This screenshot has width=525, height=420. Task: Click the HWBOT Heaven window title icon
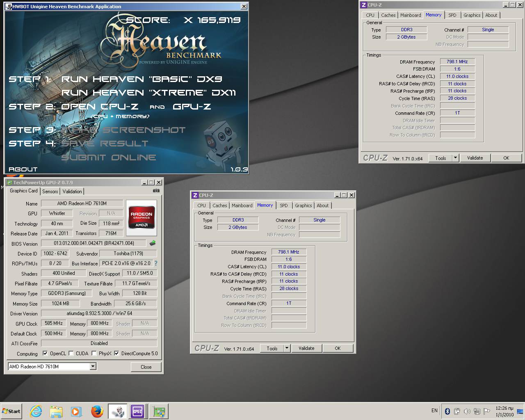click(9, 7)
